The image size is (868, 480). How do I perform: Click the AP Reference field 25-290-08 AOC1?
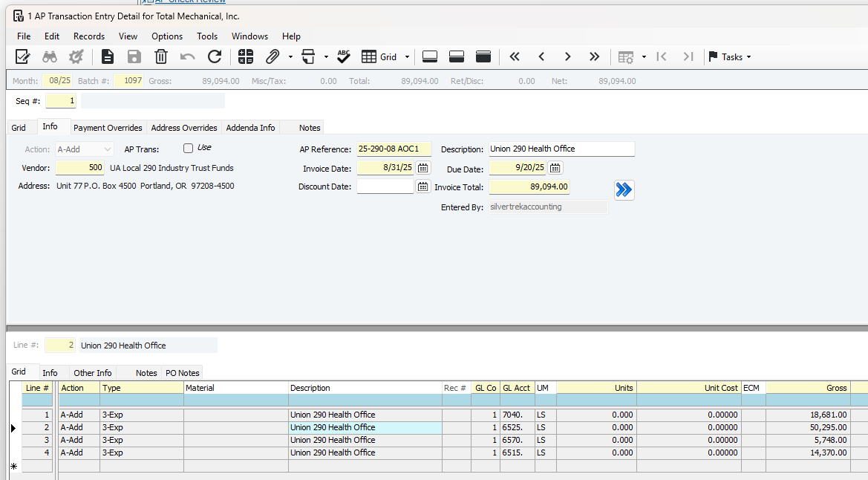pos(394,149)
